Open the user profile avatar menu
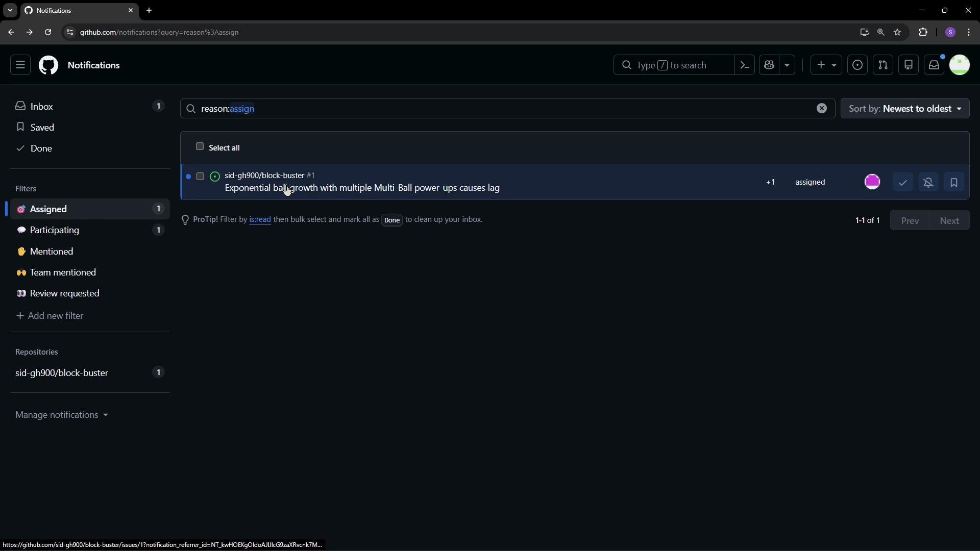 (x=960, y=65)
